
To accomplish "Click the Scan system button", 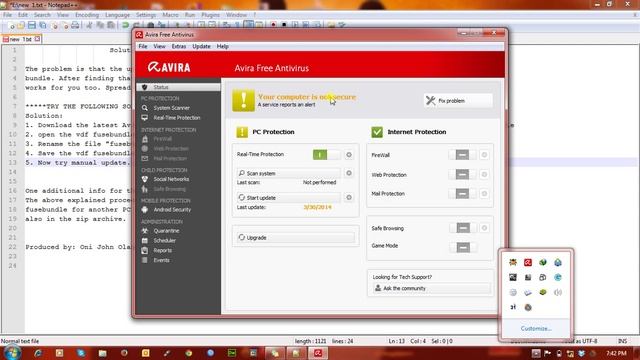I will point(289,173).
